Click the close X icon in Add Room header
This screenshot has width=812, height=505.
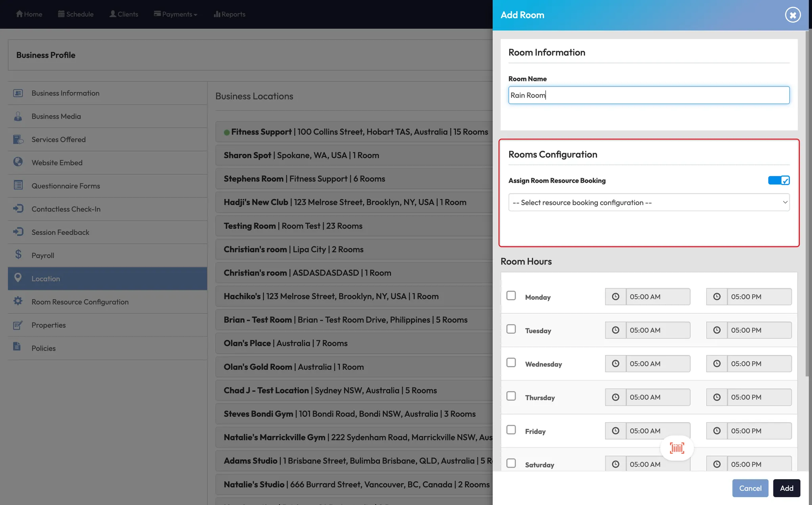tap(793, 15)
